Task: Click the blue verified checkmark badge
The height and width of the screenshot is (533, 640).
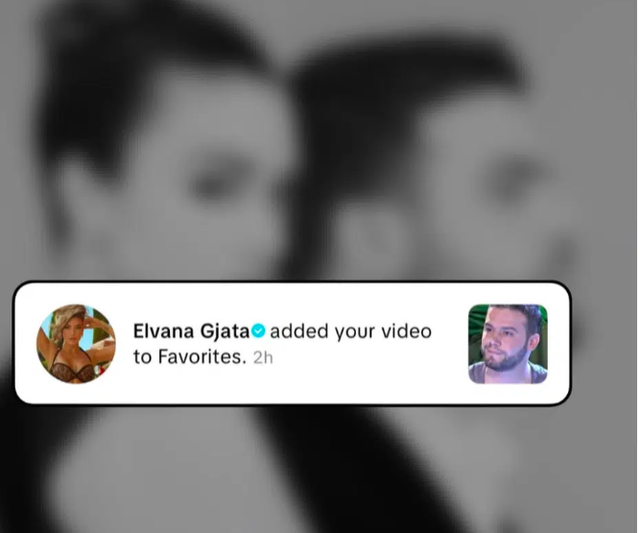Action: tap(258, 331)
